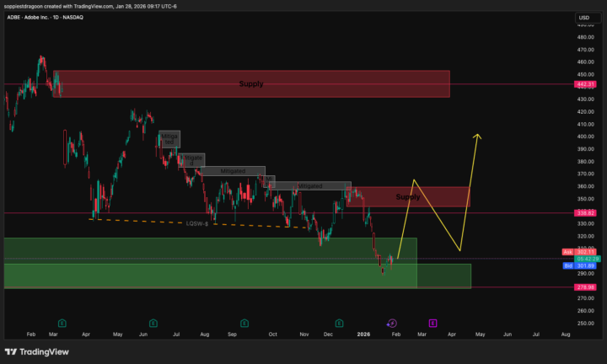607x364 pixels.
Task: Open the earnings marker above Mar 2025
Action: coord(62,323)
